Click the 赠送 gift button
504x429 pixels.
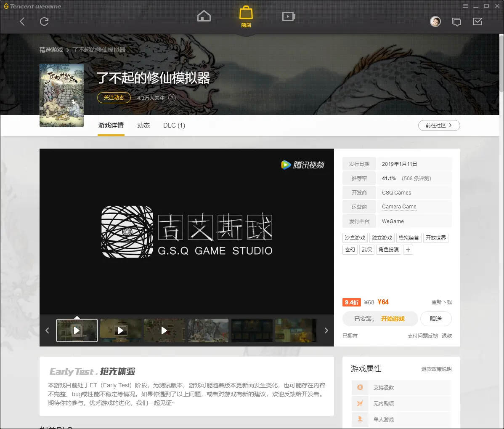[436, 319]
